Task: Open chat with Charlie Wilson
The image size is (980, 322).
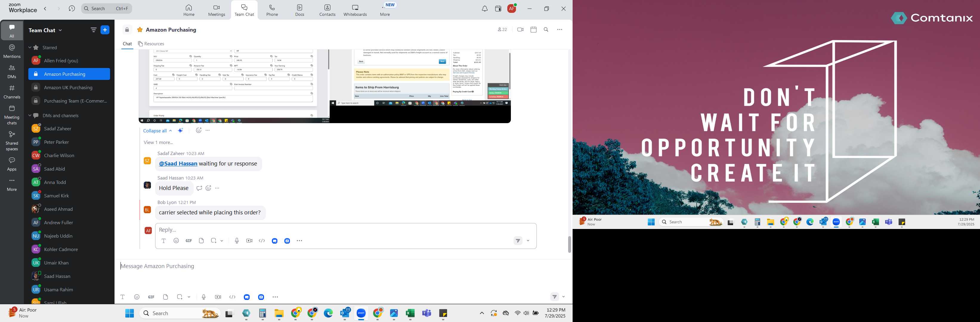Action: coord(69,155)
